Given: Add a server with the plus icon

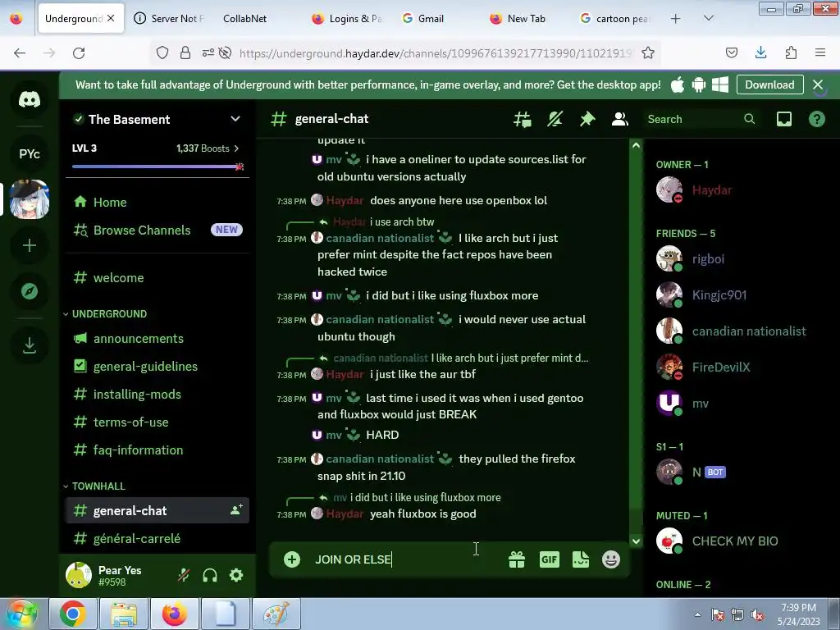Looking at the screenshot, I should click(x=30, y=245).
